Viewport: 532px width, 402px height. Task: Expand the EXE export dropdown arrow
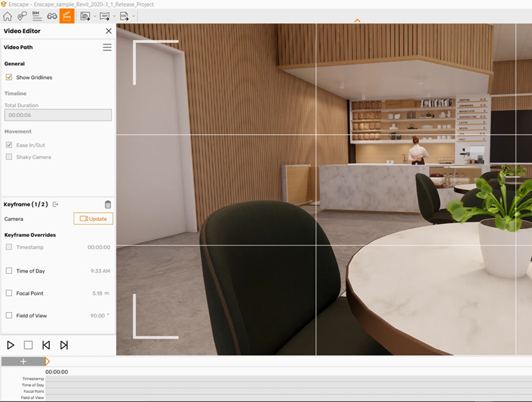tap(134, 16)
